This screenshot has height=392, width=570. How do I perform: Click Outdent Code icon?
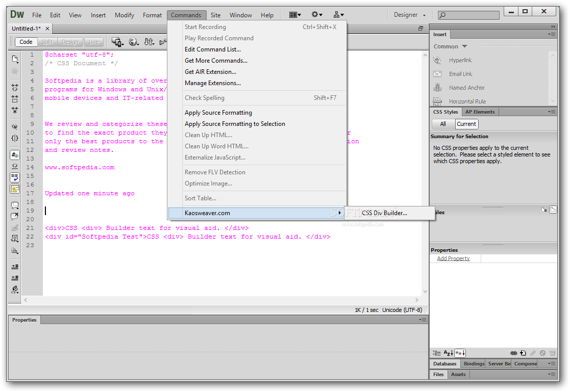14,278
